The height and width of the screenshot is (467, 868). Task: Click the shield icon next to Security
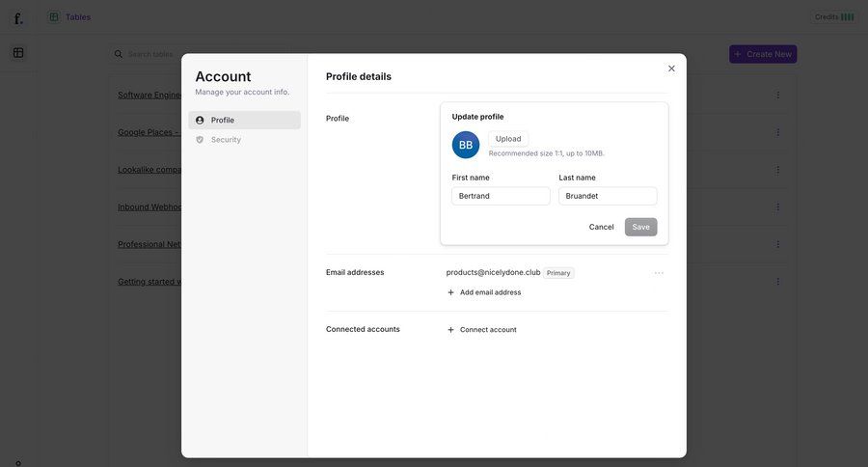200,140
